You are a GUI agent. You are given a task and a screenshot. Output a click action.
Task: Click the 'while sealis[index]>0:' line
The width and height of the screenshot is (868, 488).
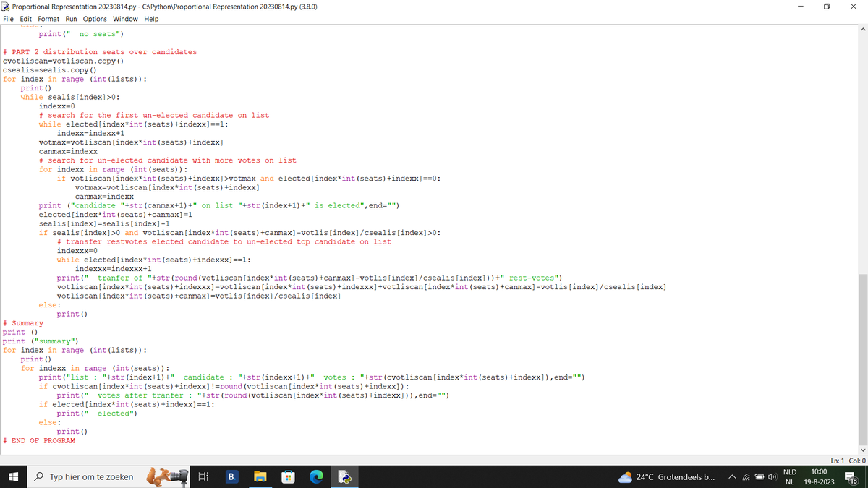(70, 98)
